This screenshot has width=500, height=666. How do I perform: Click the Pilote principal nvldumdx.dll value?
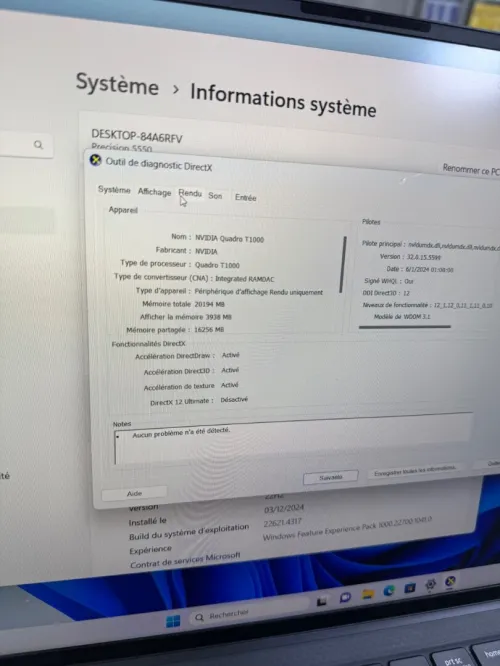[454, 246]
